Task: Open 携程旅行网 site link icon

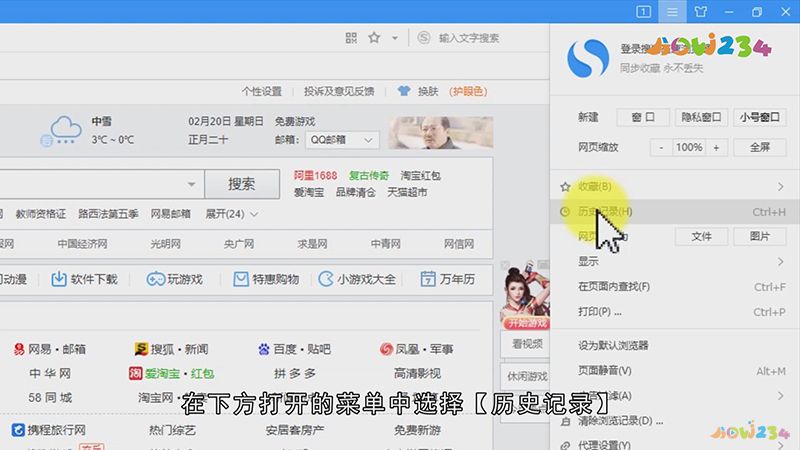Action: 18,430
